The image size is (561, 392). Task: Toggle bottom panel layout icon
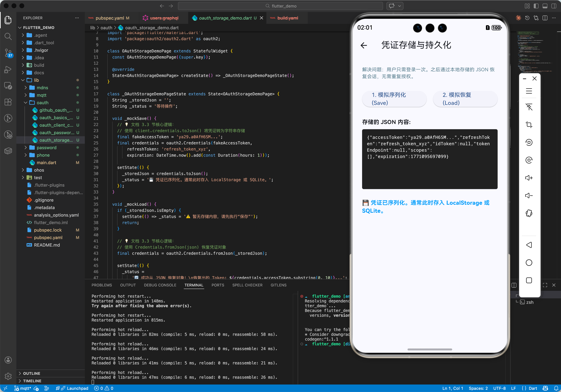[545, 6]
